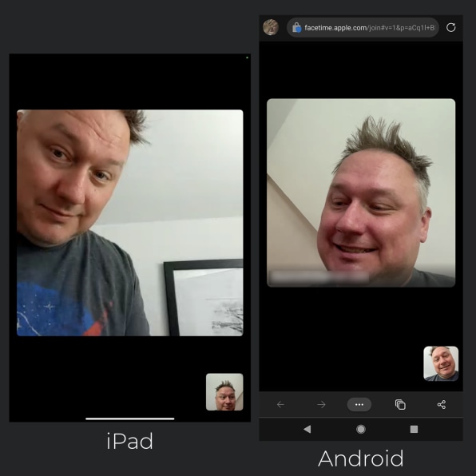476x476 pixels.
Task: Tap the iPad home indicator bar
Action: (x=130, y=418)
